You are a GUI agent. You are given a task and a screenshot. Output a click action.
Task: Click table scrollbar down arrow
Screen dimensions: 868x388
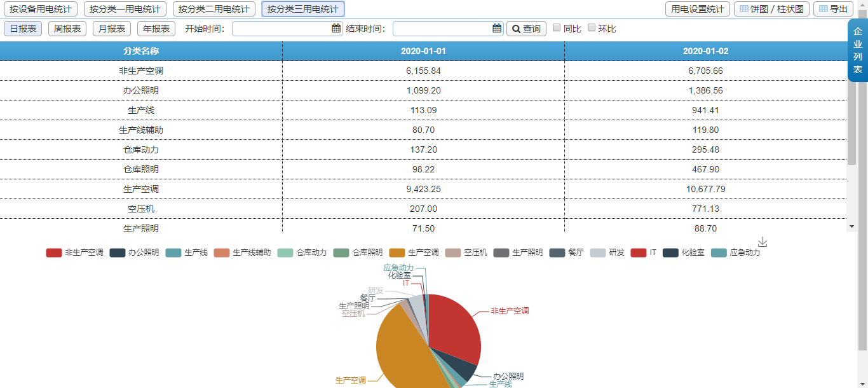pos(851,226)
